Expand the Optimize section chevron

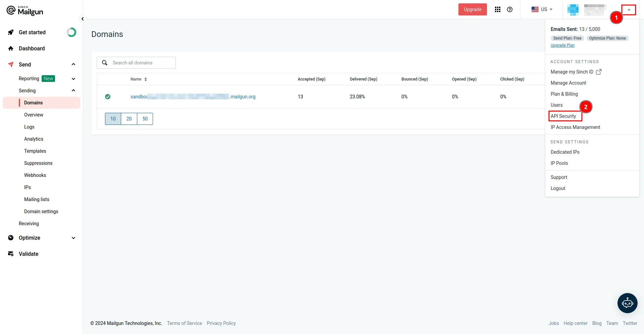click(73, 238)
